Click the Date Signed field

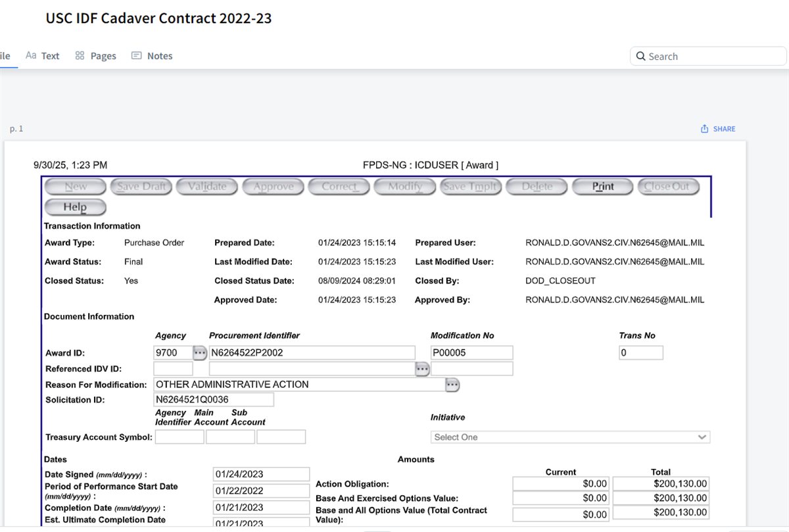261,474
